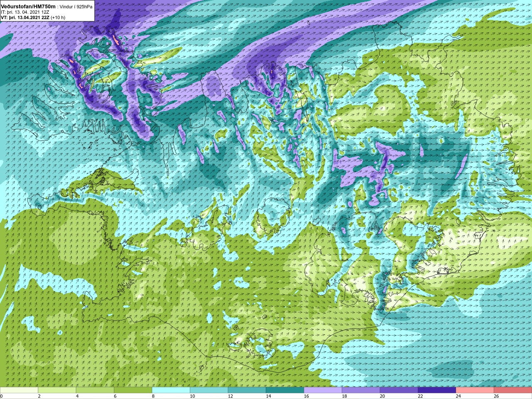The image size is (532, 399).
Task: Click the pale yellow 0–2 legend swatch
Action: click(x=19, y=390)
